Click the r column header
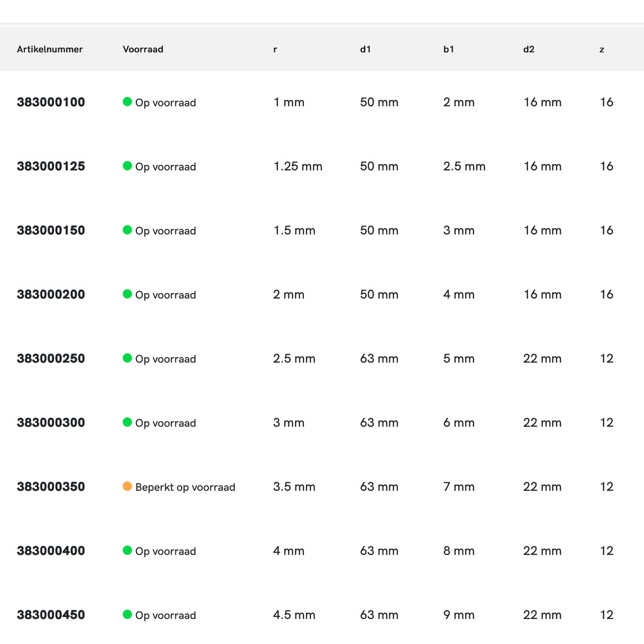644x644 pixels. click(x=275, y=50)
